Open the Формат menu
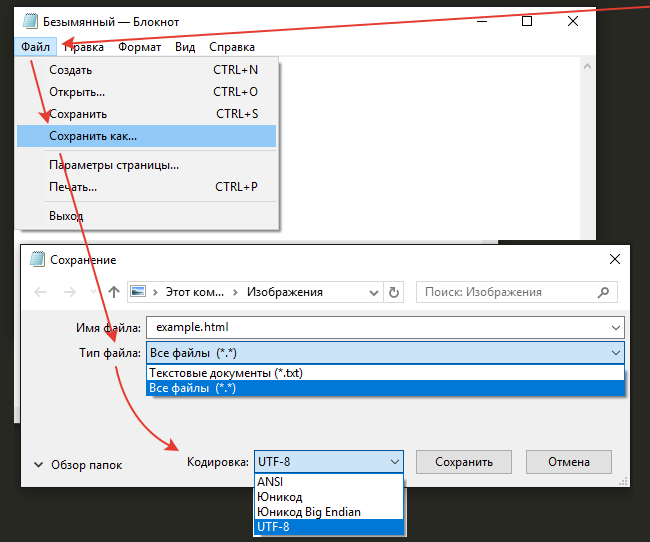 (x=139, y=47)
